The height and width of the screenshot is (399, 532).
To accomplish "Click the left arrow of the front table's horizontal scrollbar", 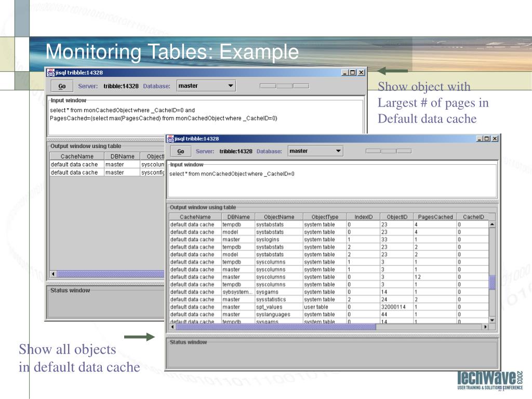I will pos(172,327).
